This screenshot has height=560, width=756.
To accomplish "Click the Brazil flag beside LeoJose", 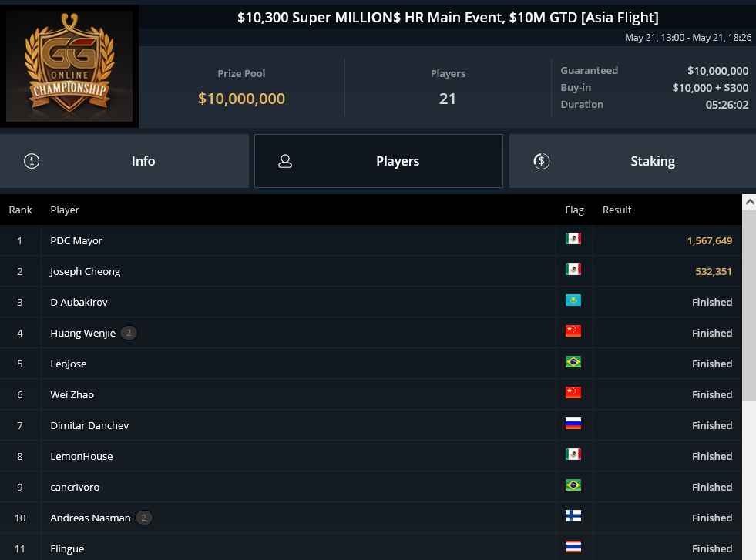I will point(573,362).
